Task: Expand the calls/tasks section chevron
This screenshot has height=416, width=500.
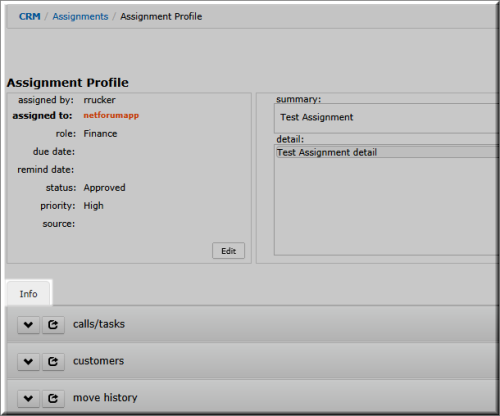Action: point(29,325)
